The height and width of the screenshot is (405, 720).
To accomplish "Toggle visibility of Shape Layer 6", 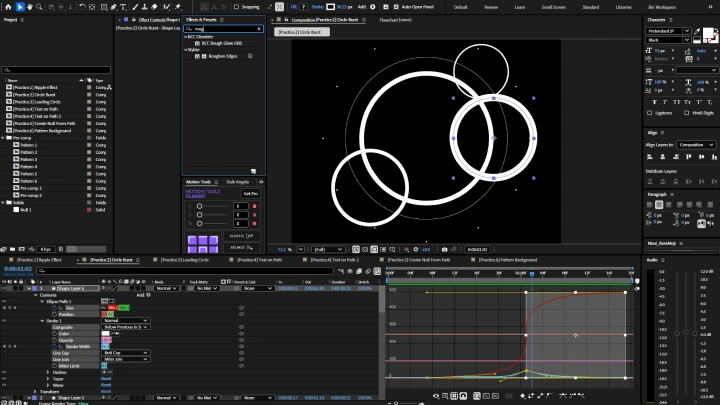I will point(4,288).
